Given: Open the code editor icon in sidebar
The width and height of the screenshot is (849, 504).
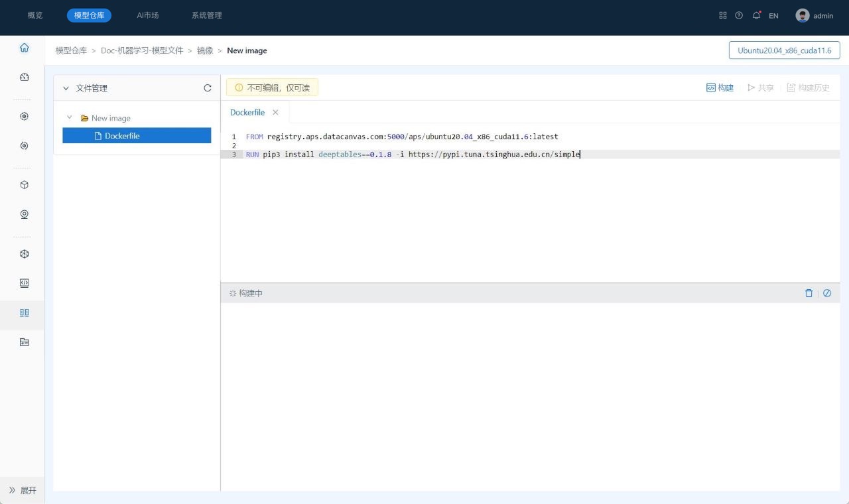Looking at the screenshot, I should [25, 283].
